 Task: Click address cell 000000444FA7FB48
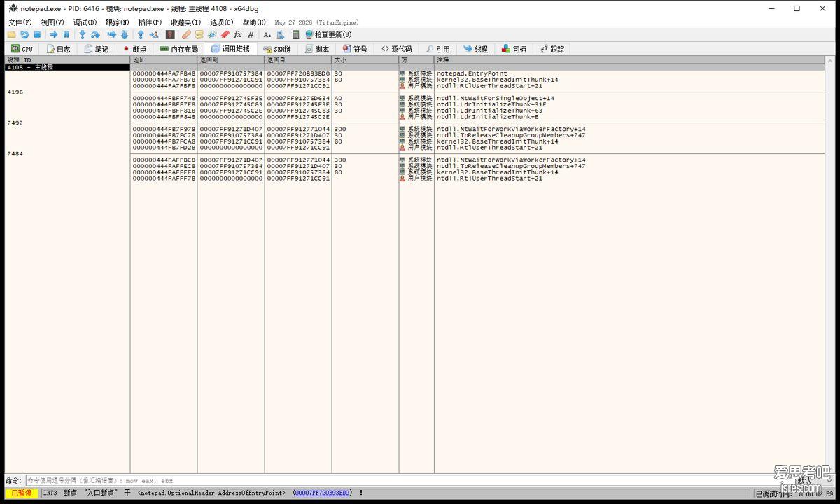[x=164, y=73]
